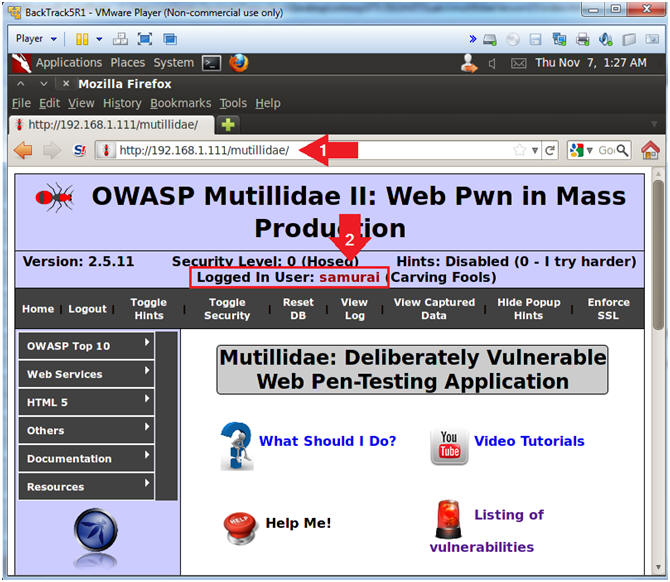This screenshot has width=670, height=582.
Task: Expand the Web Services menu
Action: click(x=86, y=374)
